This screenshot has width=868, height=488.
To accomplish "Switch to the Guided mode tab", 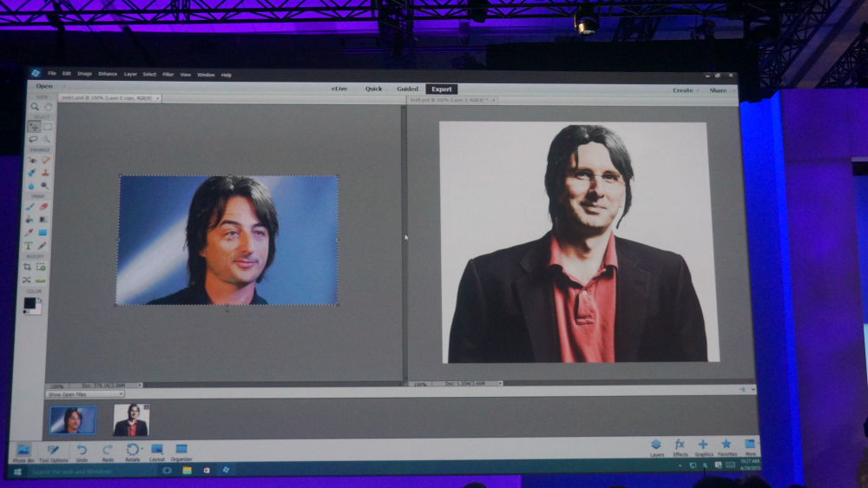I will pyautogui.click(x=407, y=89).
